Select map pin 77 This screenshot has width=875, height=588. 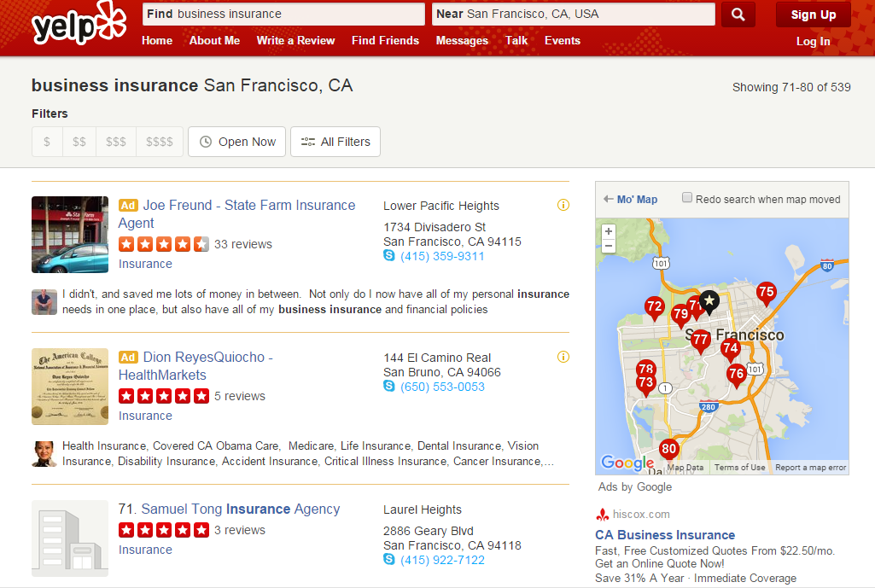(x=700, y=341)
